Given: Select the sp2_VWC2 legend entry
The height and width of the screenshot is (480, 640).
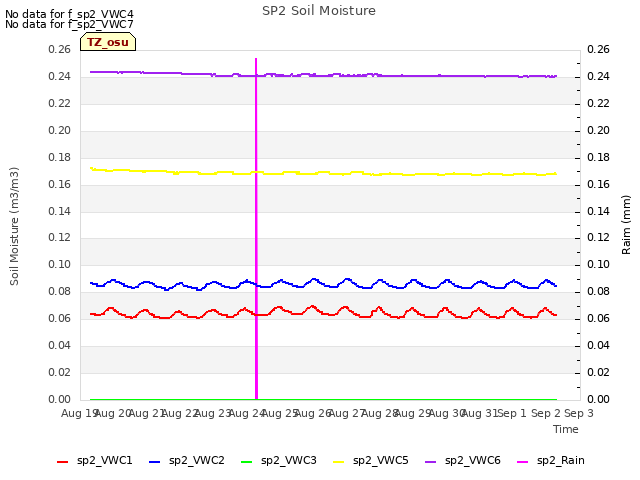Looking at the screenshot, I should (x=187, y=461).
